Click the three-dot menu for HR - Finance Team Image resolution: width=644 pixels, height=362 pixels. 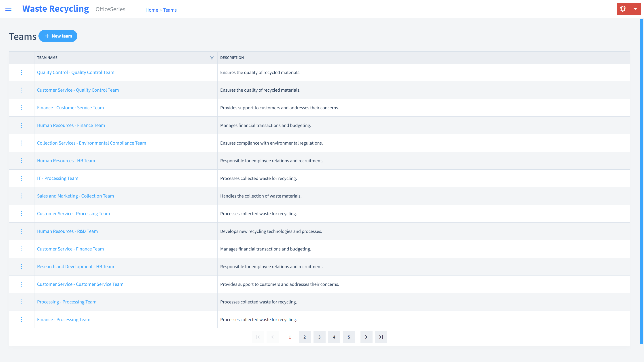pyautogui.click(x=22, y=125)
